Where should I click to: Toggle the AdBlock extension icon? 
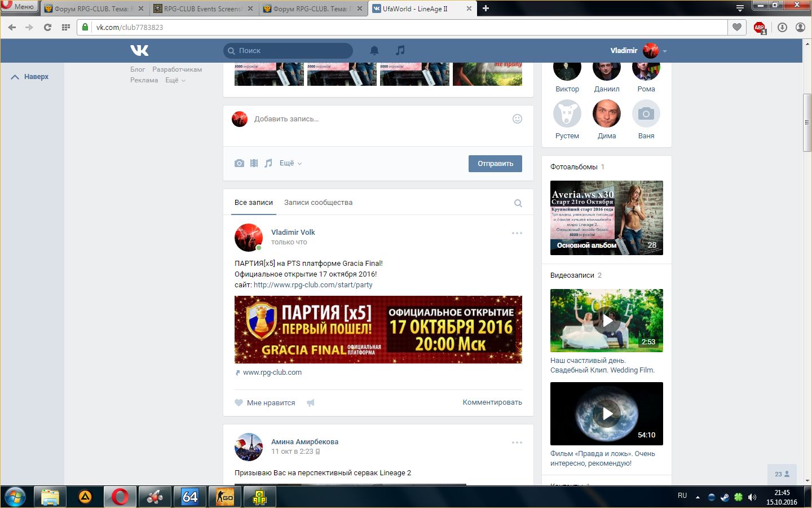759,27
